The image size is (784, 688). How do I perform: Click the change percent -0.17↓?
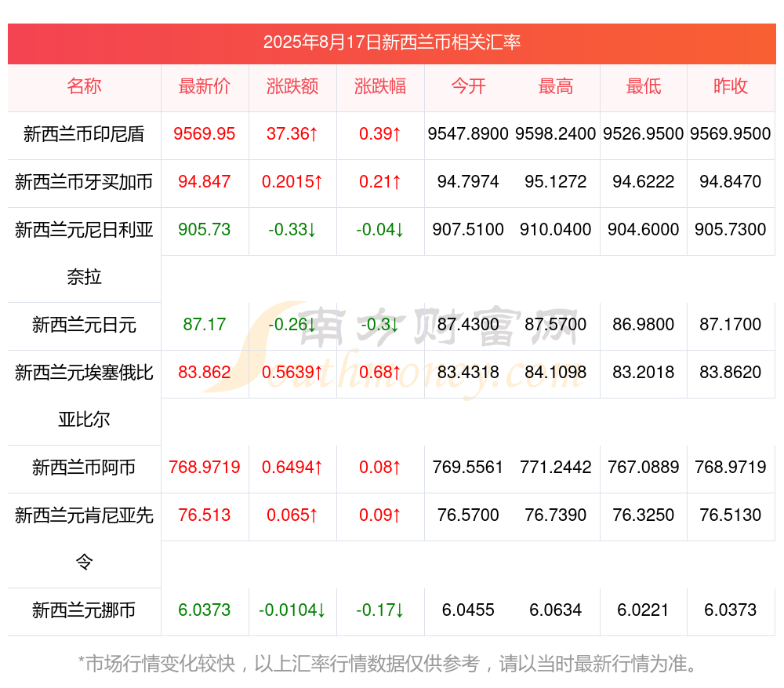[380, 610]
